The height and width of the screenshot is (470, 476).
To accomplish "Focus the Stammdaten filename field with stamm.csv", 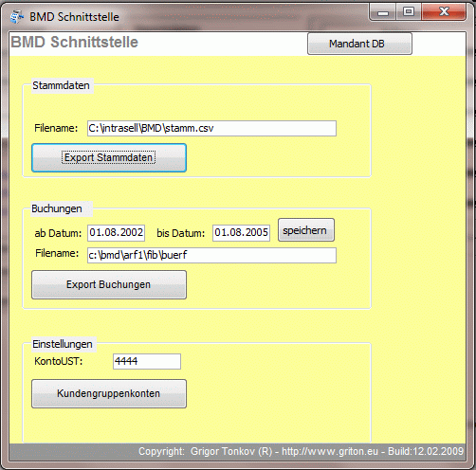I will [211, 128].
